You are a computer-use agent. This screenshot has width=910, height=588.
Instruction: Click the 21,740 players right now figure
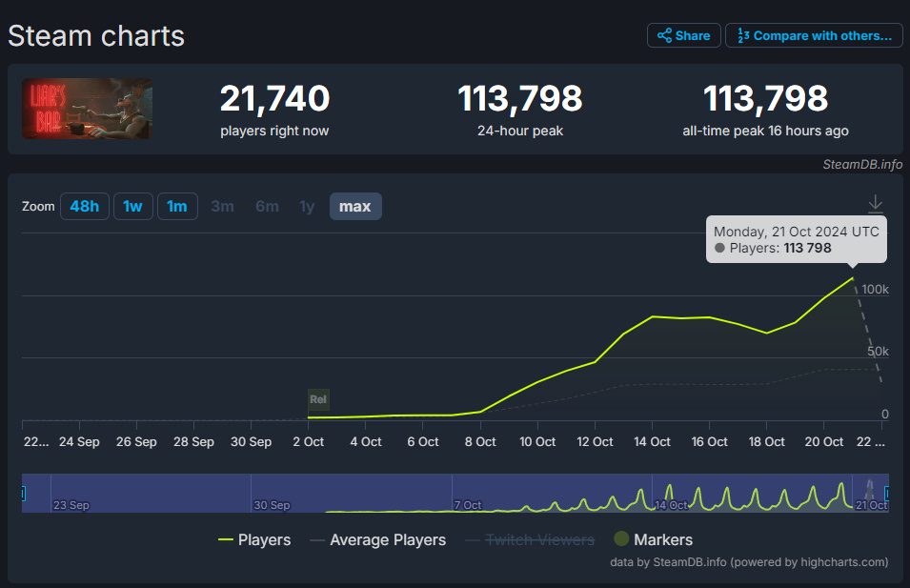(x=274, y=98)
